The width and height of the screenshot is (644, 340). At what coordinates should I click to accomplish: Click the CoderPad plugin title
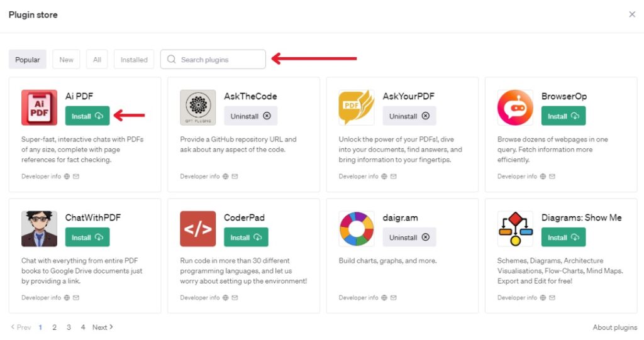pos(245,217)
